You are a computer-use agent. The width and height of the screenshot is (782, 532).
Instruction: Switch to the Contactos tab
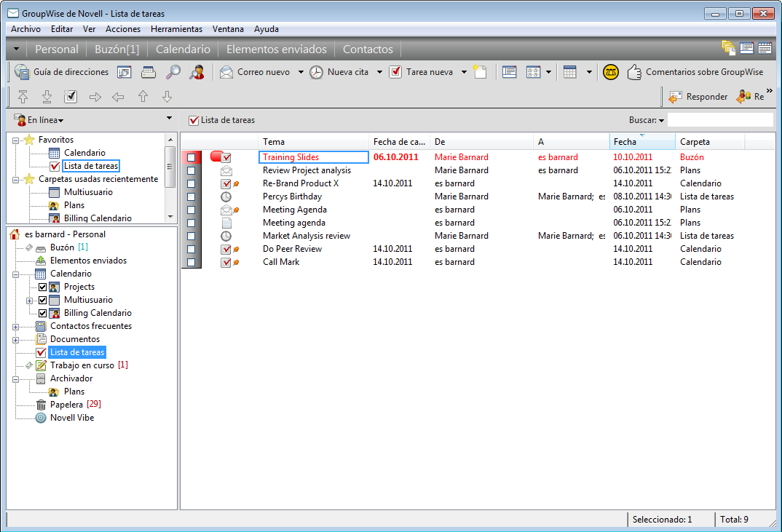click(x=368, y=49)
